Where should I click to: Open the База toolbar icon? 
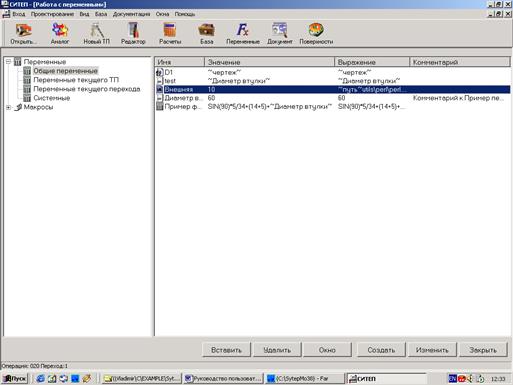(207, 33)
